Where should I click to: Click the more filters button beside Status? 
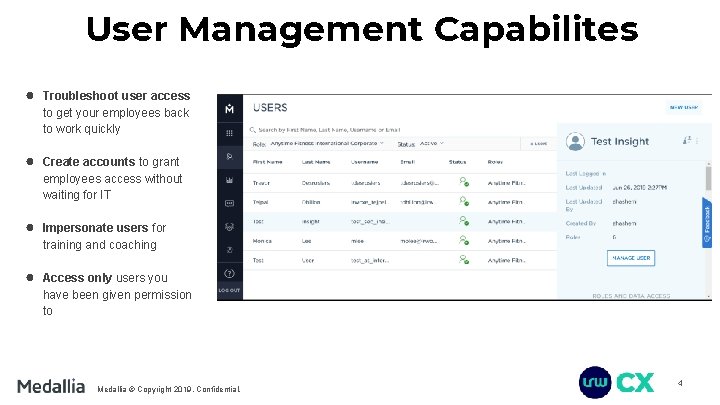pos(538,144)
